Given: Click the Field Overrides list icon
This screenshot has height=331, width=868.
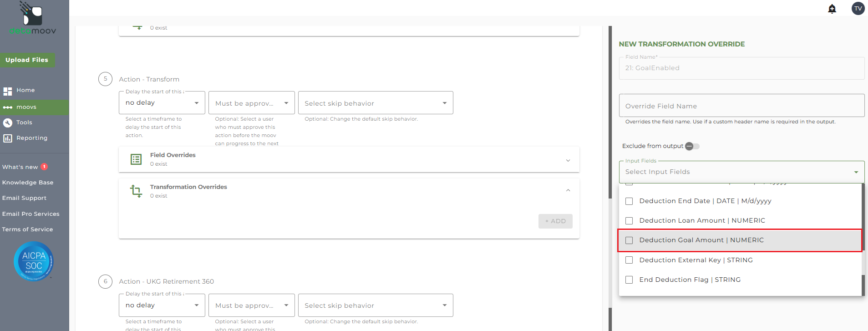Looking at the screenshot, I should coord(136,159).
